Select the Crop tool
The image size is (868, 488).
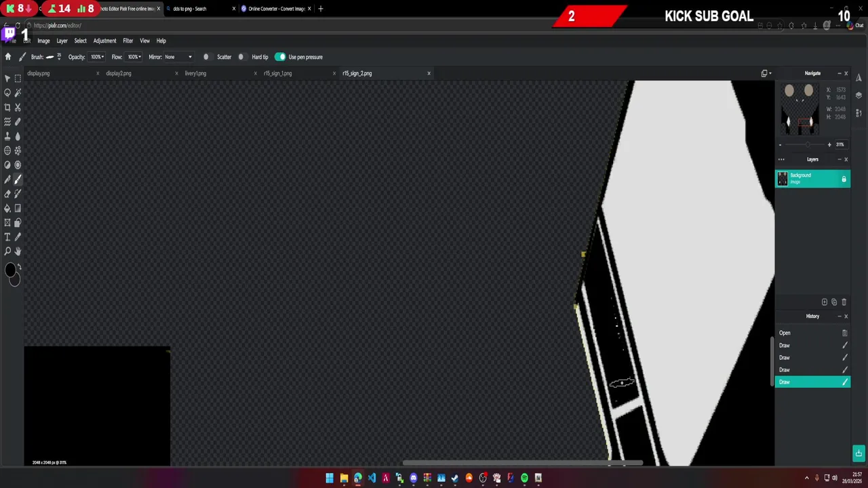click(x=7, y=107)
